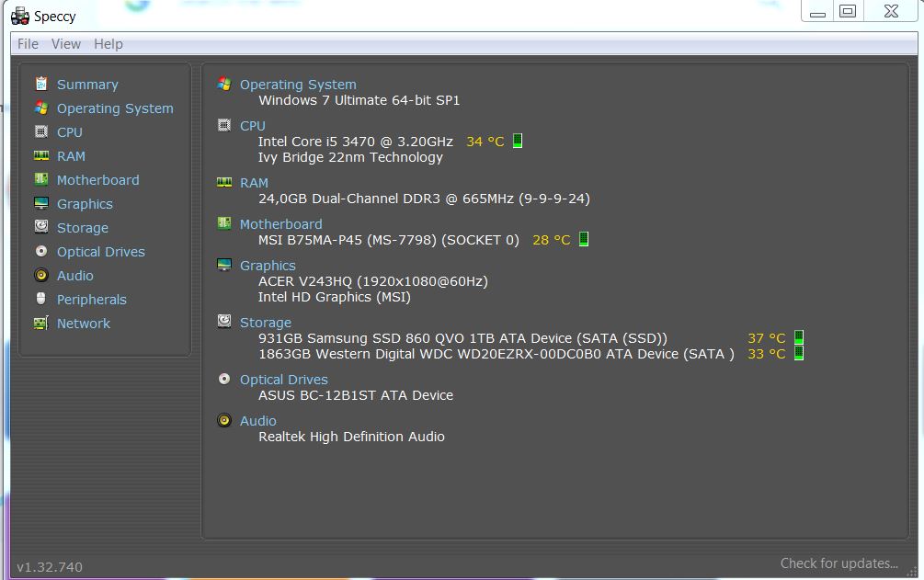
Task: Click the Summary clipboard icon in sidebar
Action: 41,84
